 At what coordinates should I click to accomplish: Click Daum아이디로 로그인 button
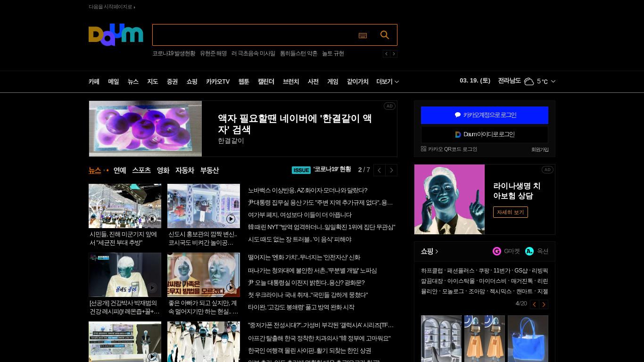(x=485, y=134)
